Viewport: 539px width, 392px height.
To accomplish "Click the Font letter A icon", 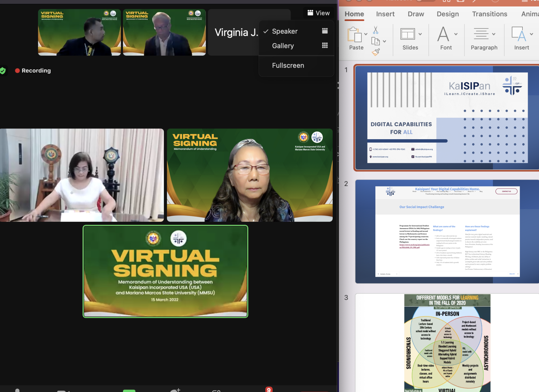I will point(443,34).
